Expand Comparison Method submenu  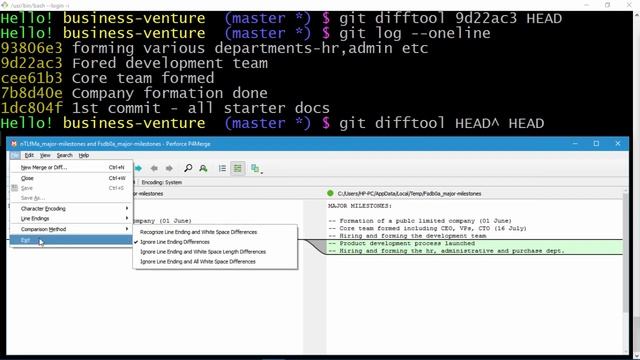(x=71, y=229)
